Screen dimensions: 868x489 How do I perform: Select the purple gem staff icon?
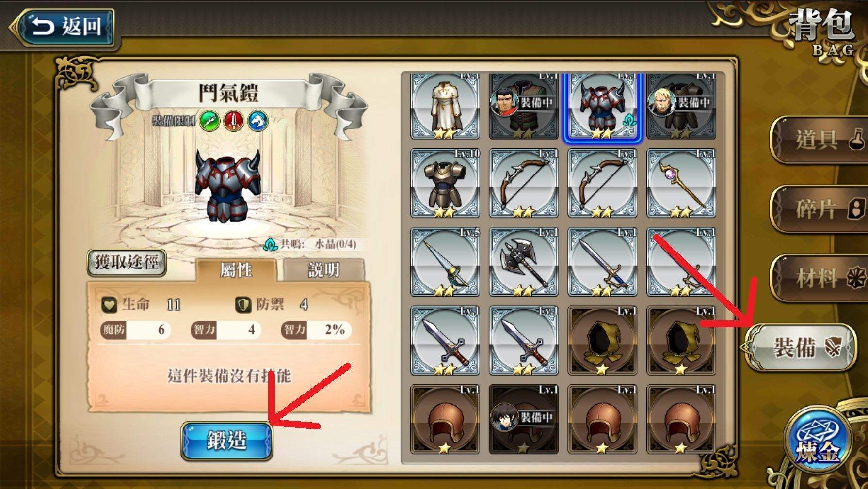tap(681, 183)
